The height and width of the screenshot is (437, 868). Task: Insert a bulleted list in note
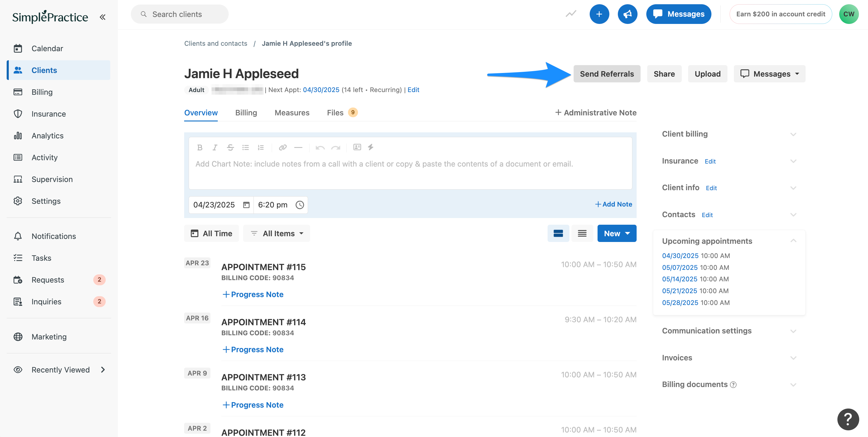(x=245, y=147)
